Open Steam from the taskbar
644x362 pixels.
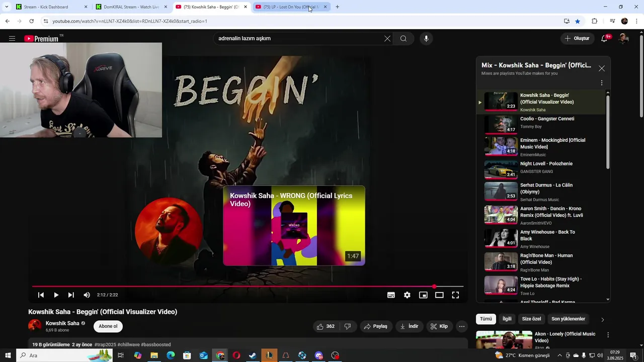(x=253, y=355)
